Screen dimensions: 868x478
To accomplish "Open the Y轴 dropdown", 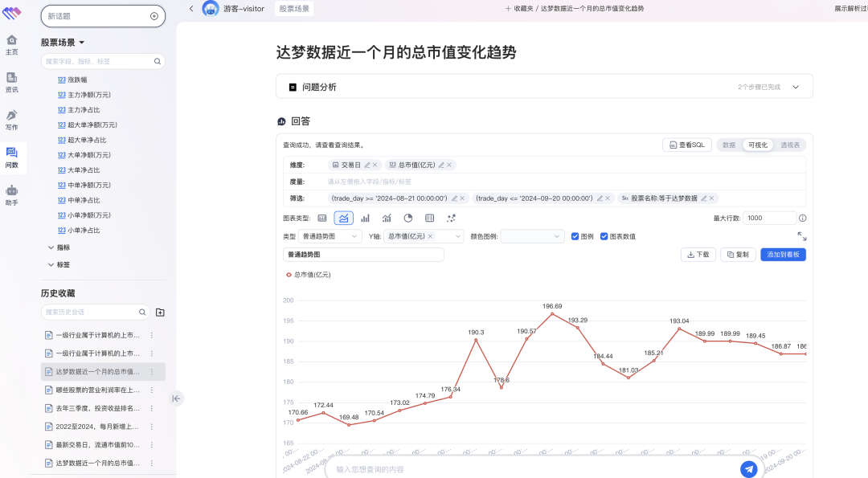I will (423, 236).
